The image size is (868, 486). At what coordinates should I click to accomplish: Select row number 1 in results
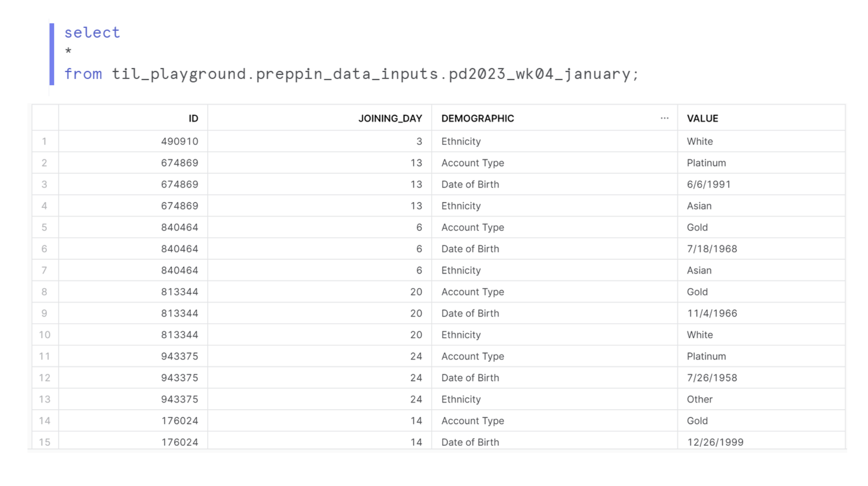point(45,141)
